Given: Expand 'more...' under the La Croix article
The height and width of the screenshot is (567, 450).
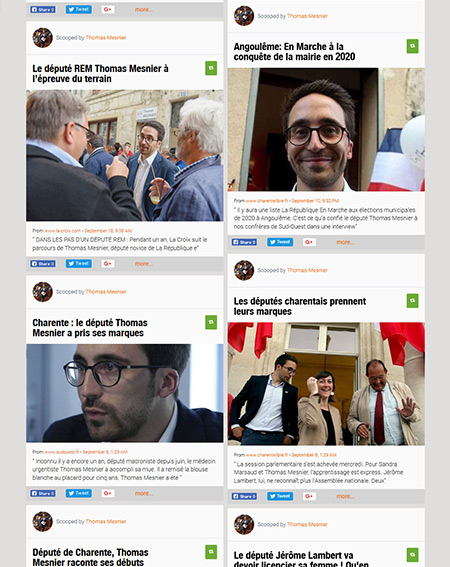Looking at the screenshot, I should point(144,264).
